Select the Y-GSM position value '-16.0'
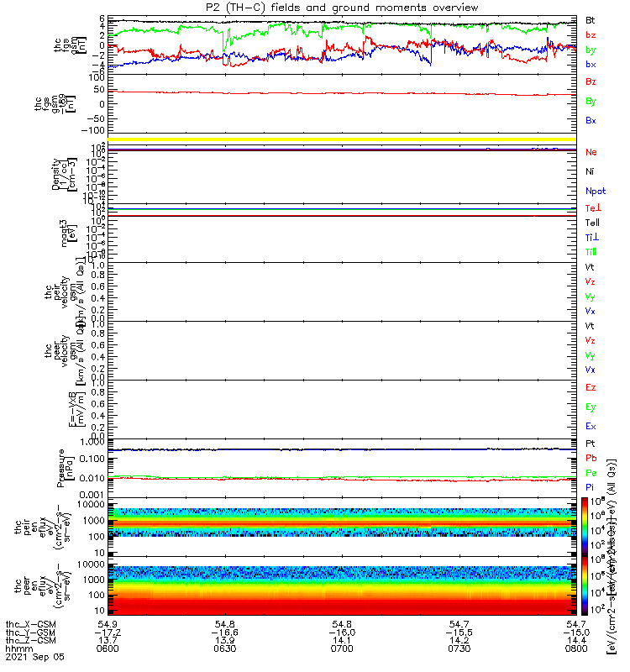This screenshot has width=630, height=672. [342, 633]
